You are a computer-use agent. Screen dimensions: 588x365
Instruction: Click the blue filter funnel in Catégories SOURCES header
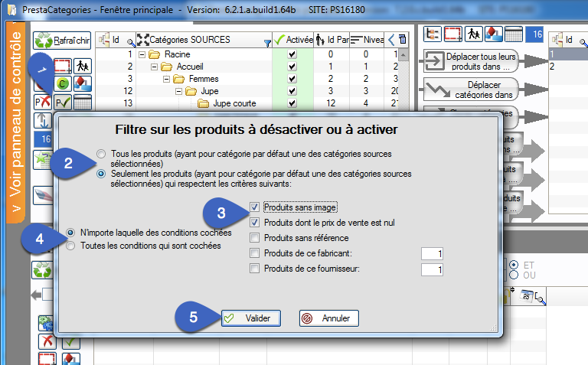click(x=267, y=43)
